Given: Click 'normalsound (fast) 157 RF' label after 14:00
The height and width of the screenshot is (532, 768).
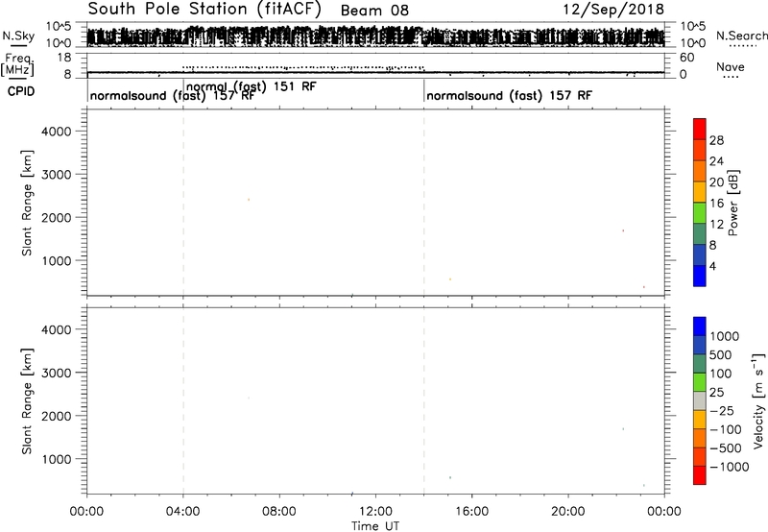Looking at the screenshot, I should click(509, 95).
